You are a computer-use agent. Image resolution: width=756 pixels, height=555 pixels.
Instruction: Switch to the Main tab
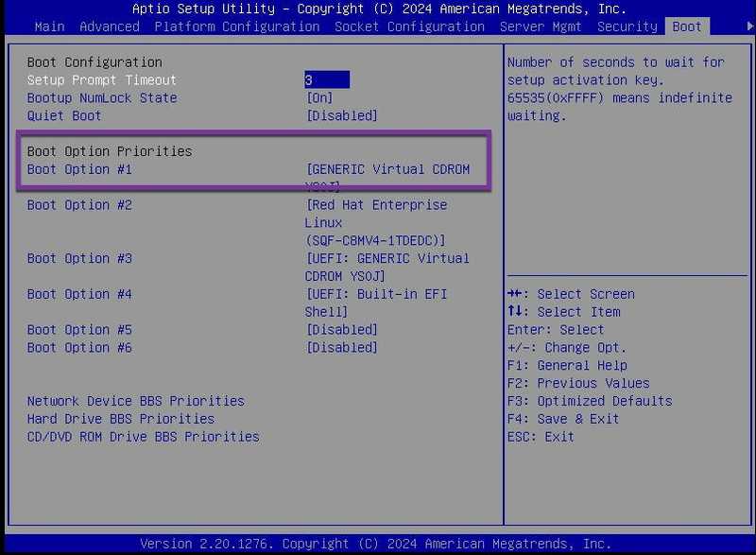49,26
